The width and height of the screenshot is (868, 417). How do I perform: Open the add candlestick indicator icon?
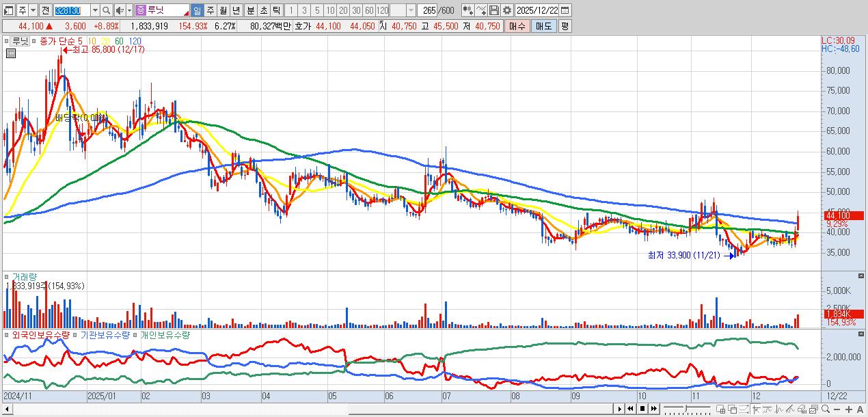(x=467, y=10)
